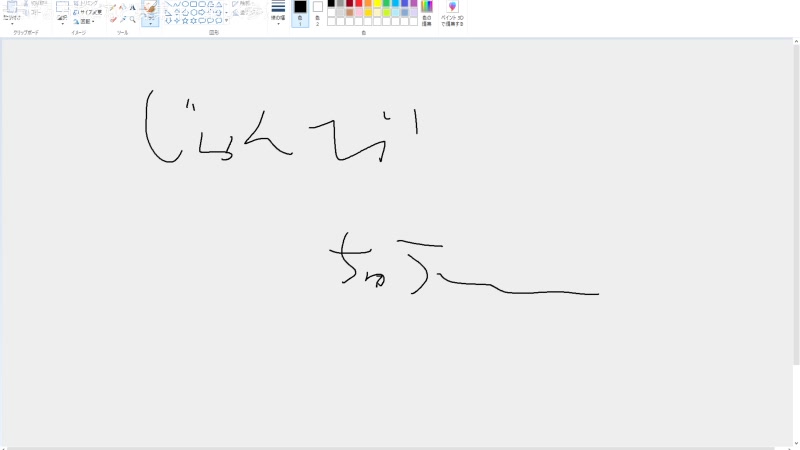Activate the Color 1 foreground selector
Image resolution: width=800 pixels, height=450 pixels.
[x=300, y=12]
